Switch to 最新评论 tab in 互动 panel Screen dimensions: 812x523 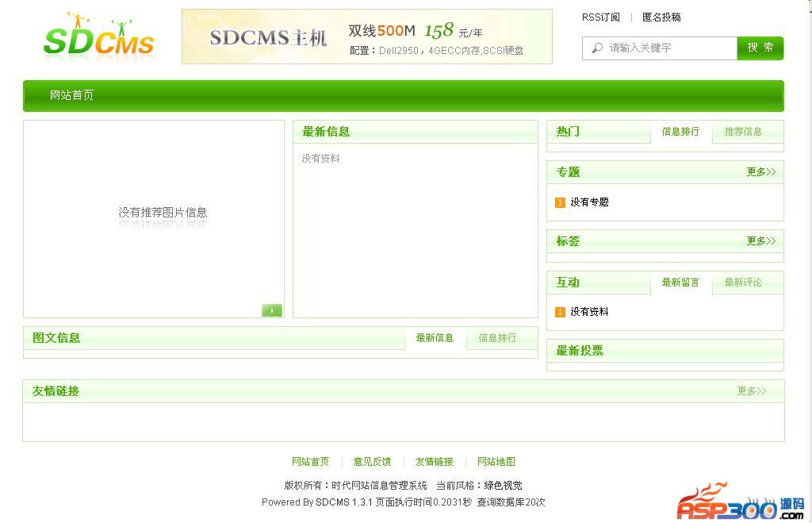[x=743, y=283]
